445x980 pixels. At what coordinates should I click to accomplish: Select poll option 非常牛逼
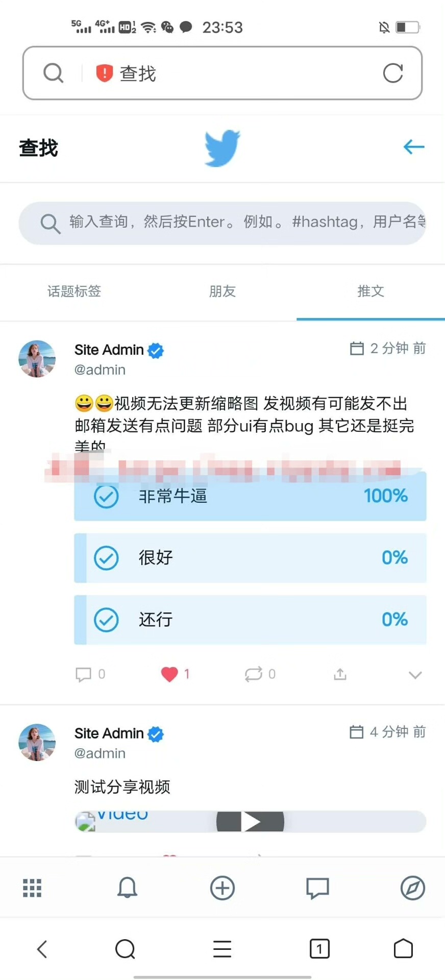point(250,496)
